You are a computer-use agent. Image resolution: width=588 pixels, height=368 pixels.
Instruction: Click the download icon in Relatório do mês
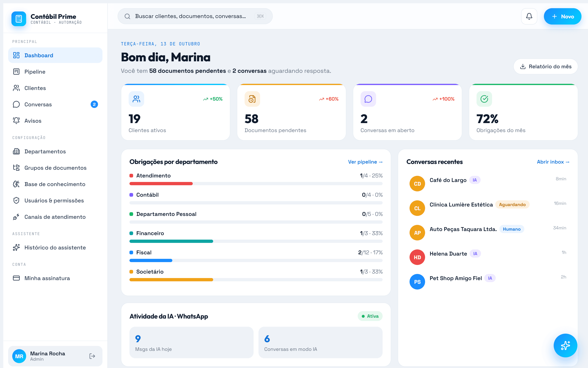tap(523, 66)
